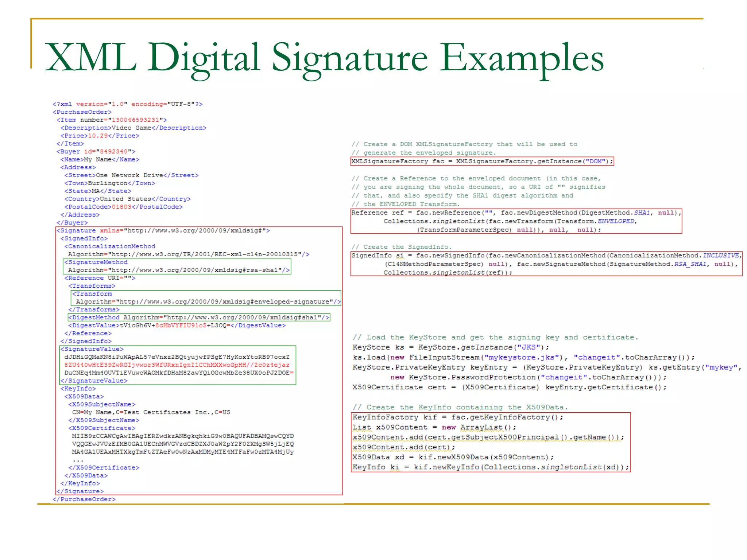Click the KeyInfo ki = kif.newKeyInfo line

pos(491,467)
